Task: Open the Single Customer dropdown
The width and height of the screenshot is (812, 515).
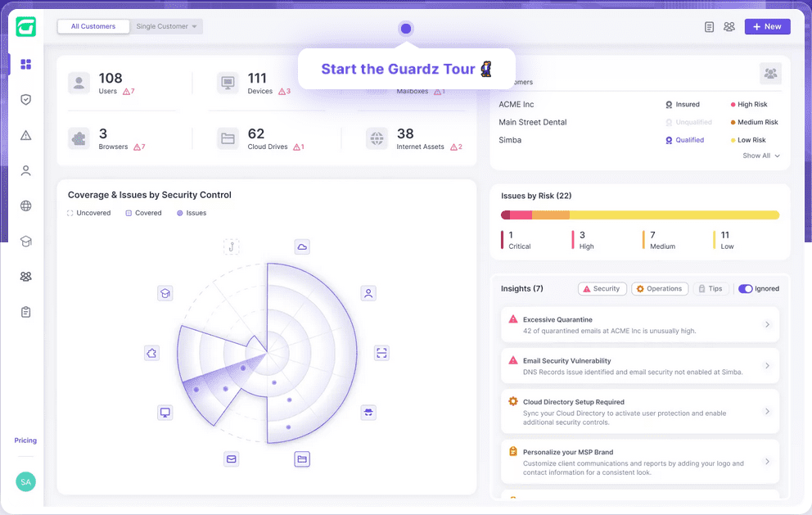Action: click(166, 26)
